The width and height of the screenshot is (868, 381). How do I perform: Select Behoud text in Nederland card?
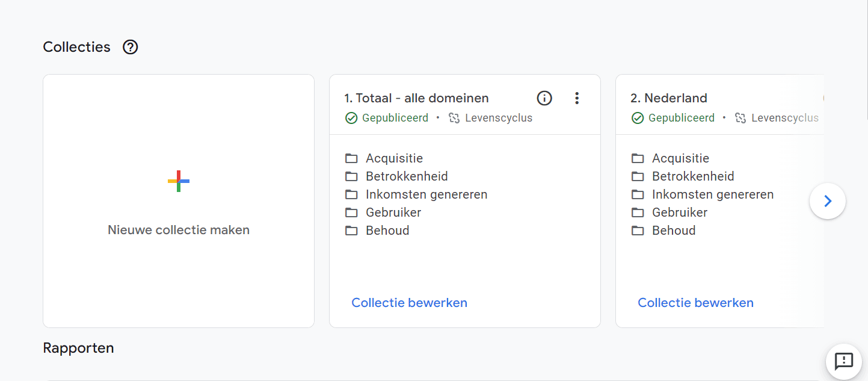pos(674,231)
